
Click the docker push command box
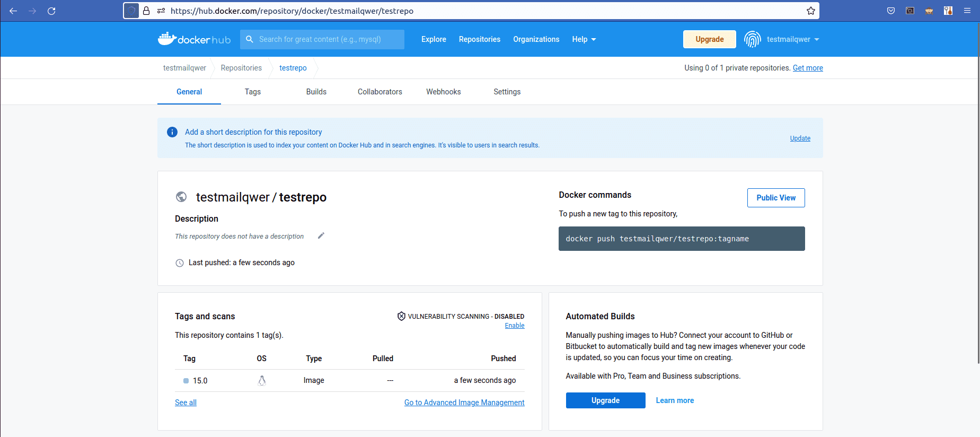682,239
